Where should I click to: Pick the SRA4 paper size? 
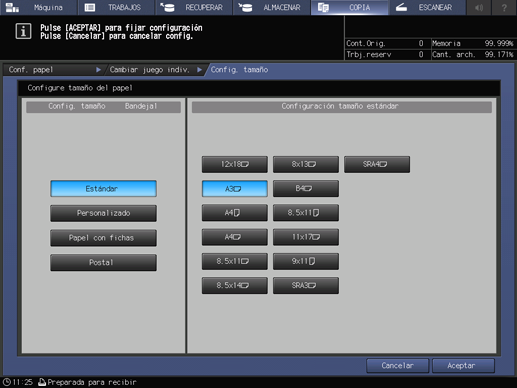[x=377, y=164]
